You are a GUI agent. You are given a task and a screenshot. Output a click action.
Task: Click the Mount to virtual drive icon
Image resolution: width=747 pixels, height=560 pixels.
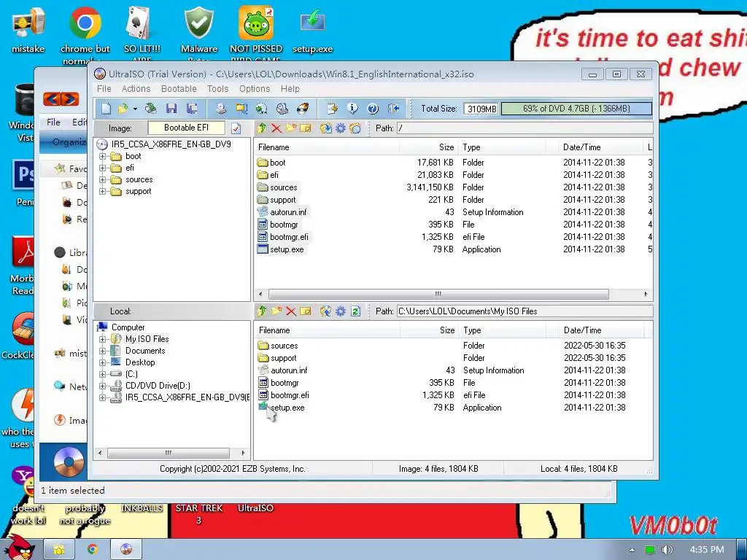click(282, 109)
